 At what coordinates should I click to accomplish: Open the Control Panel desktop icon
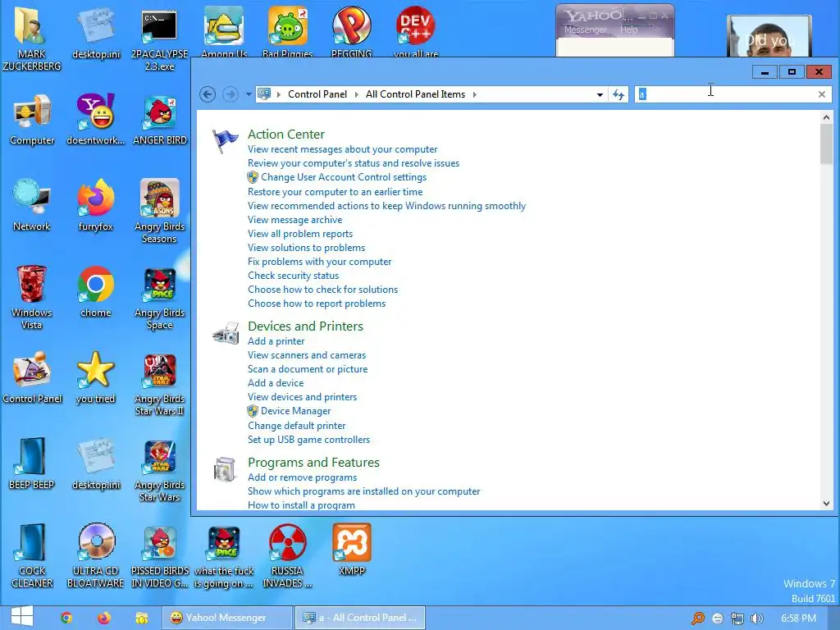(x=32, y=377)
